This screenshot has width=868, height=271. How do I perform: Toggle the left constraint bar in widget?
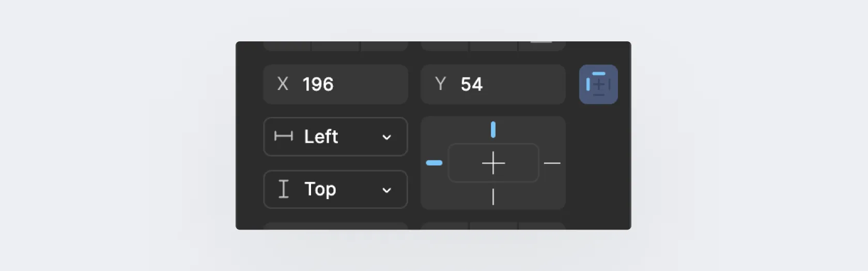434,163
